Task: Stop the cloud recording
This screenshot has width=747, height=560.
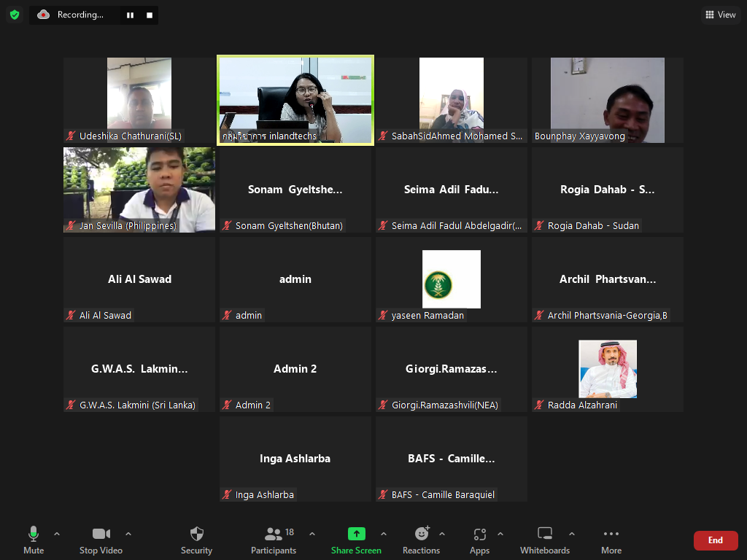Action: coord(150,15)
